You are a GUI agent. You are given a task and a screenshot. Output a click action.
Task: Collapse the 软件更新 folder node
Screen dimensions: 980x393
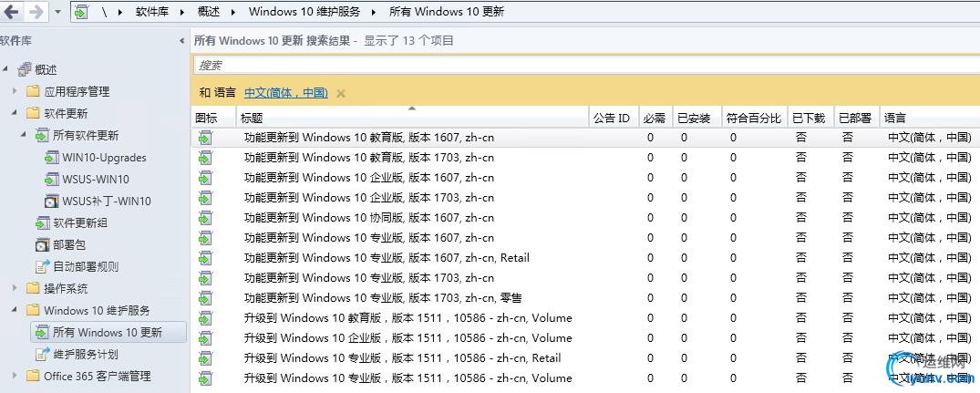pos(15,112)
